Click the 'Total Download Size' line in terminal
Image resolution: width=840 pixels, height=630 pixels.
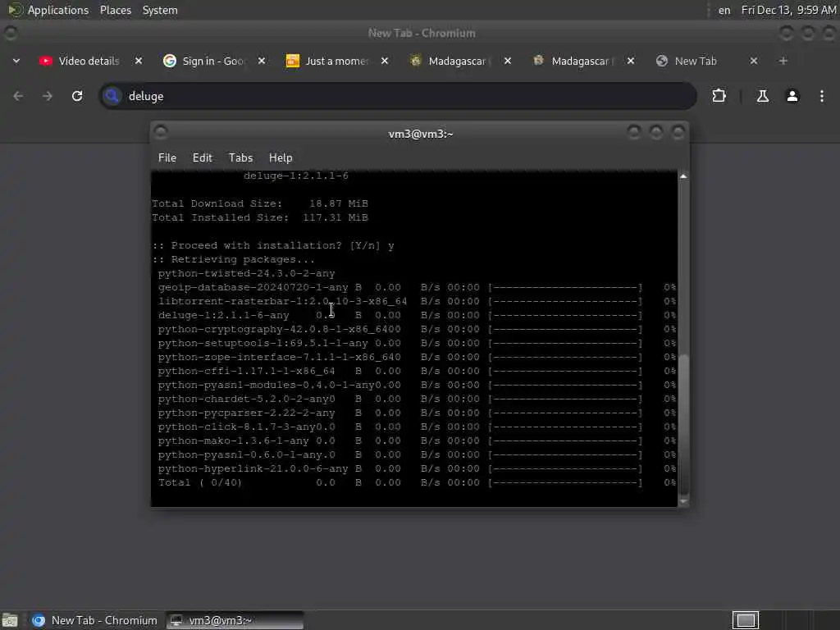(260, 203)
